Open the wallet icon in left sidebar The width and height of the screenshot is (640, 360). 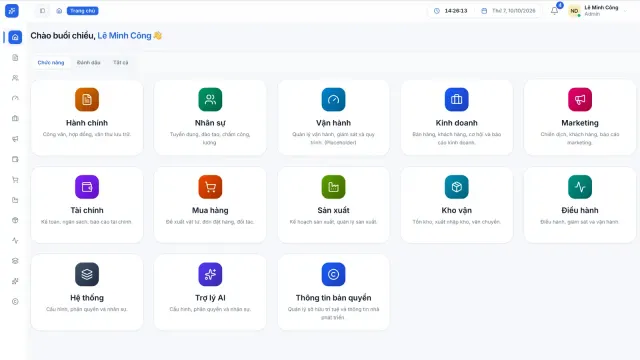[x=15, y=159]
